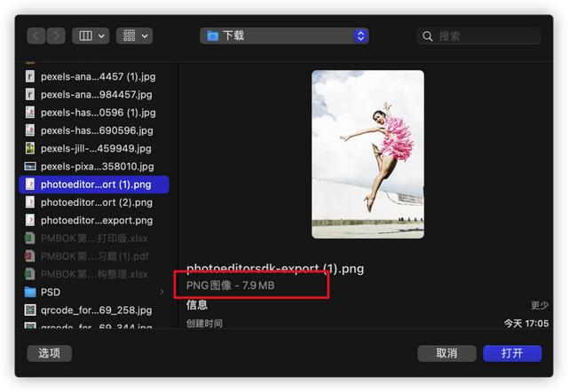Click the 取消 cancel button
This screenshot has width=568, height=392.
point(446,353)
